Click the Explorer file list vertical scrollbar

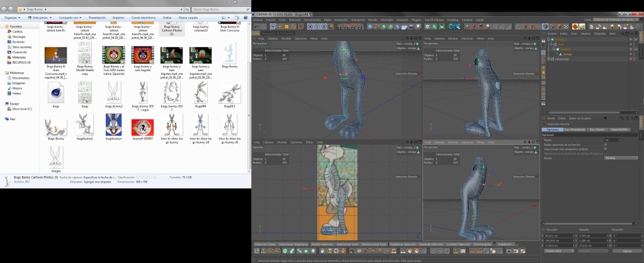click(249, 96)
